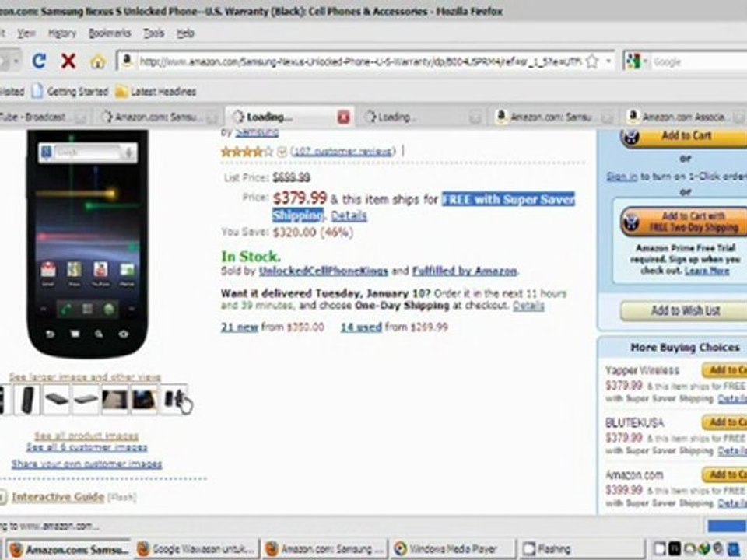
Task: Click inside the Google search box
Action: [698, 61]
